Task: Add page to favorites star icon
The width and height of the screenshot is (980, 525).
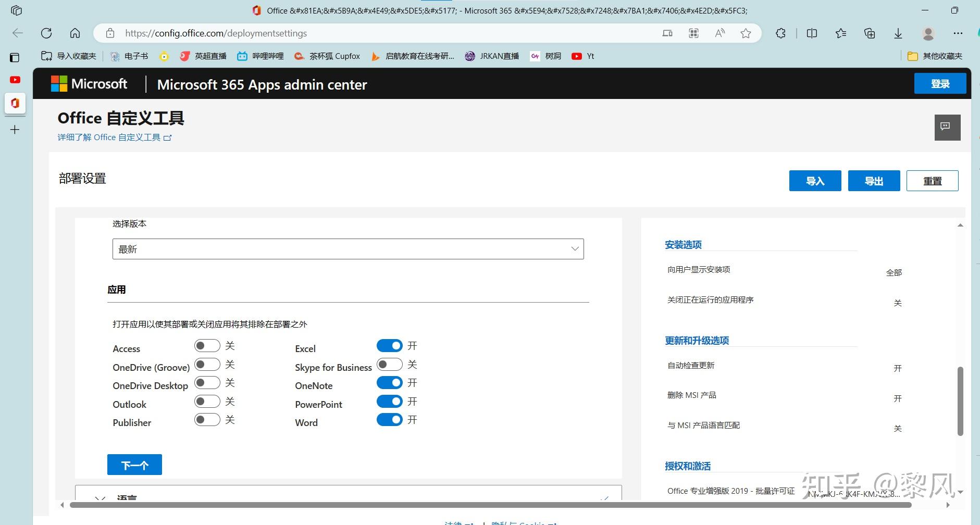Action: point(746,33)
